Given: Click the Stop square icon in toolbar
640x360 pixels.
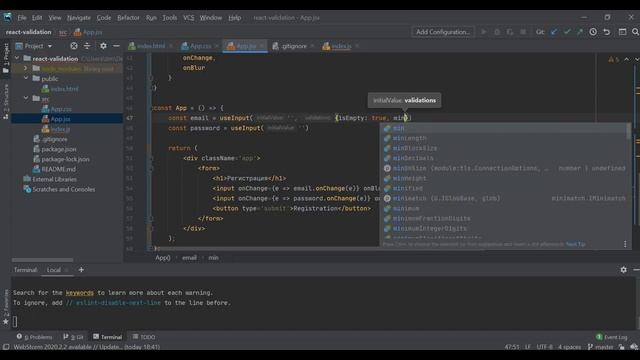Looking at the screenshot, I should (x=523, y=32).
